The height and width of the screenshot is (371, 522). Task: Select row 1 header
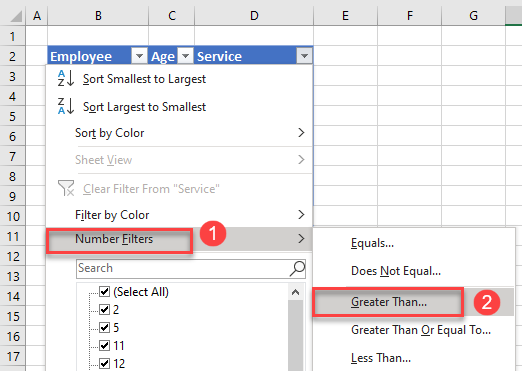point(12,36)
